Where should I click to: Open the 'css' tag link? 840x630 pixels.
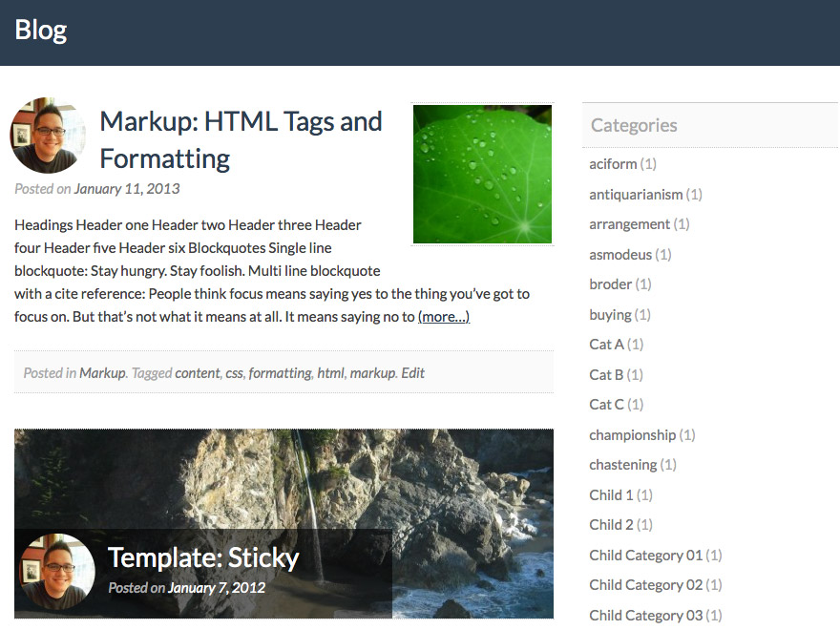[x=234, y=373]
